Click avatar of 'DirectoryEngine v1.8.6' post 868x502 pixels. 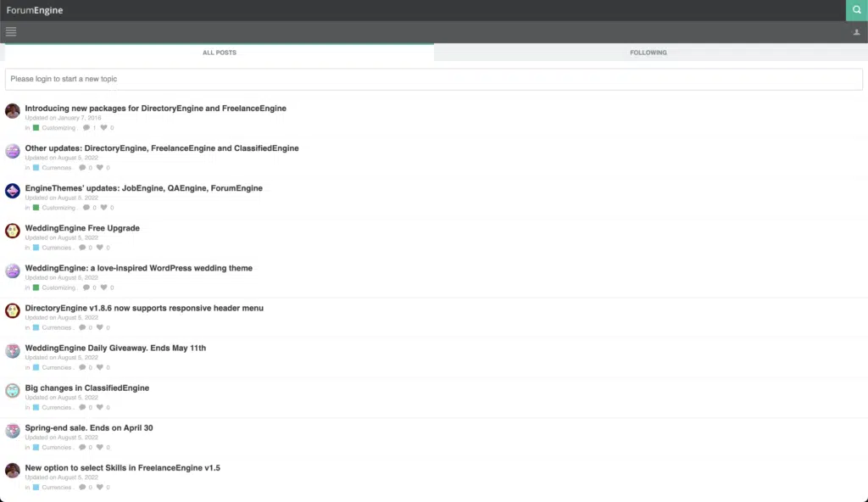pos(12,310)
